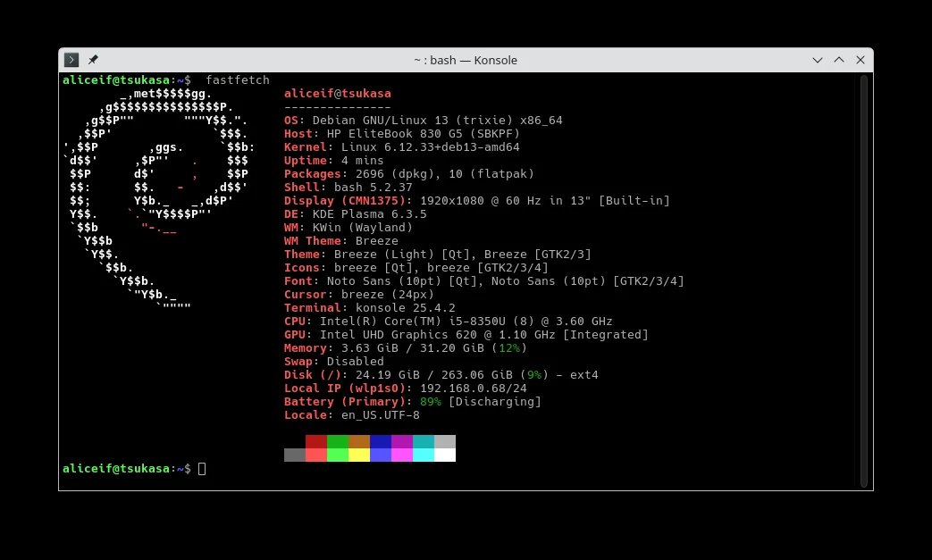Image resolution: width=932 pixels, height=560 pixels.
Task: Click the dark red color block
Action: (316, 441)
